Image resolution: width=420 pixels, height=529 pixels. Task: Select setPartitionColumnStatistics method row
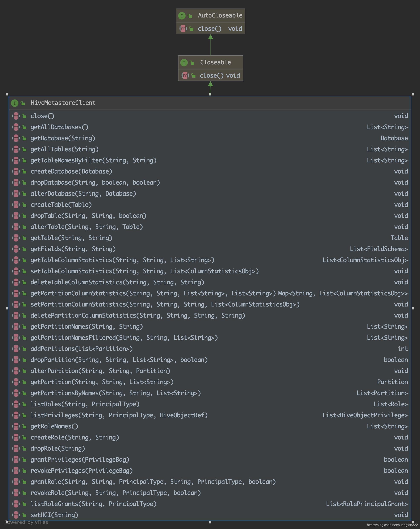[x=210, y=304]
